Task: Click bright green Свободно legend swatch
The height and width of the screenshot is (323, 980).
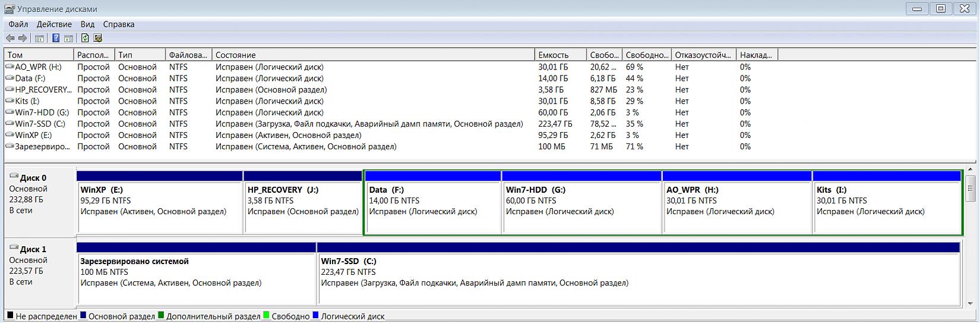Action: [x=267, y=315]
